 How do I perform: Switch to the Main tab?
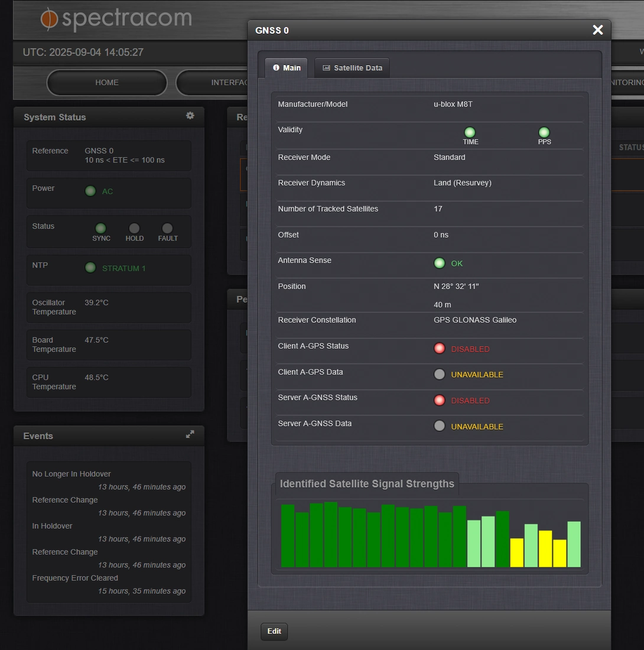287,68
